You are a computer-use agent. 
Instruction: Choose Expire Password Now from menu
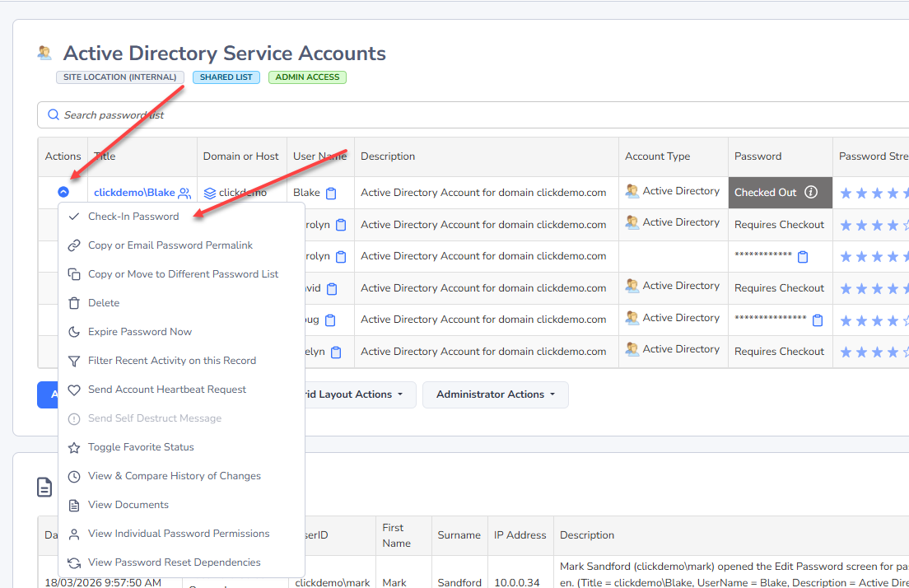(140, 332)
